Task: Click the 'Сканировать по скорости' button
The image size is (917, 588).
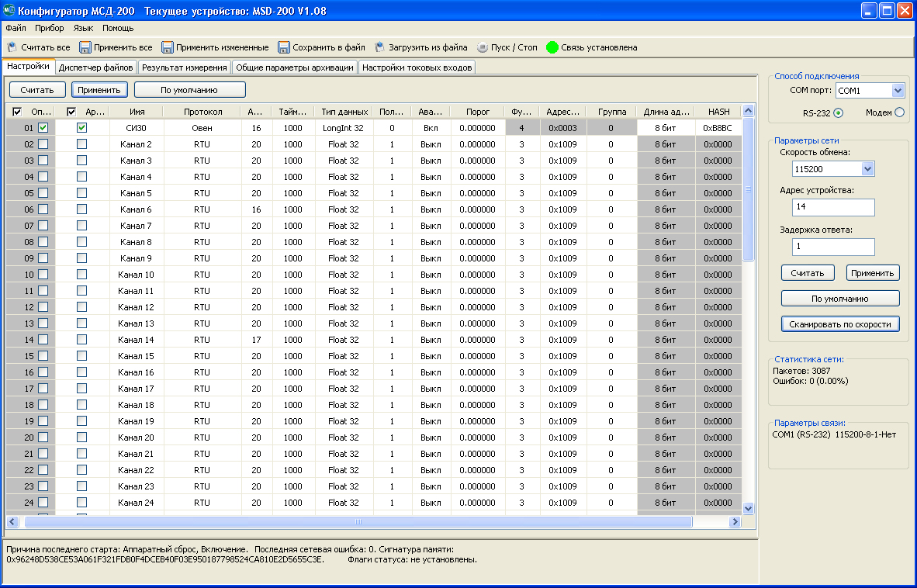Action: click(840, 323)
